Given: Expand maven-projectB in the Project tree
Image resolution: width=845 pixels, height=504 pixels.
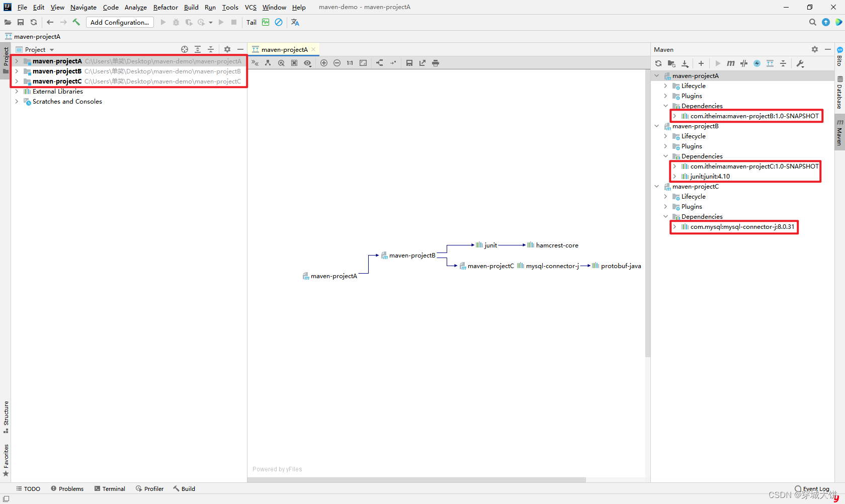Looking at the screenshot, I should pyautogui.click(x=17, y=71).
